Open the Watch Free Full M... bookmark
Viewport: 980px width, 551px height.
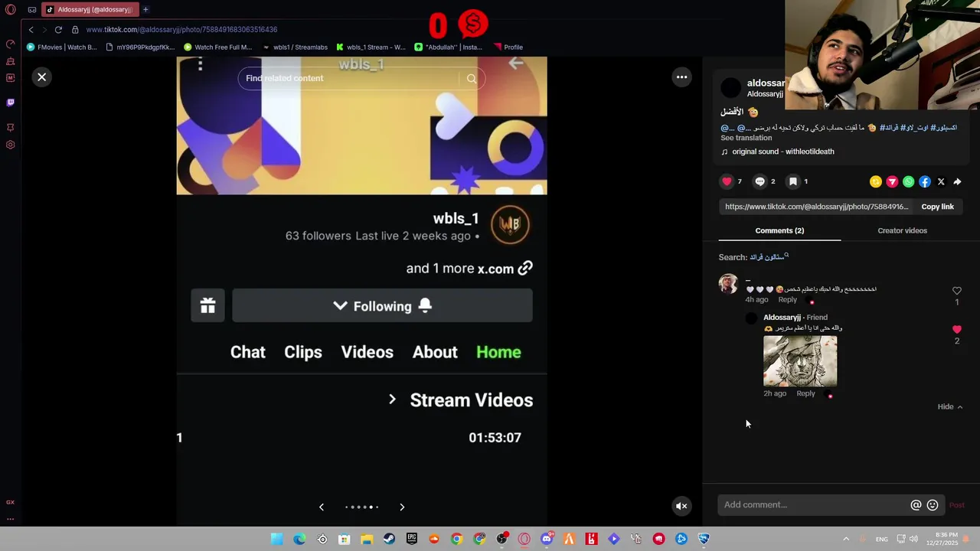tap(218, 47)
